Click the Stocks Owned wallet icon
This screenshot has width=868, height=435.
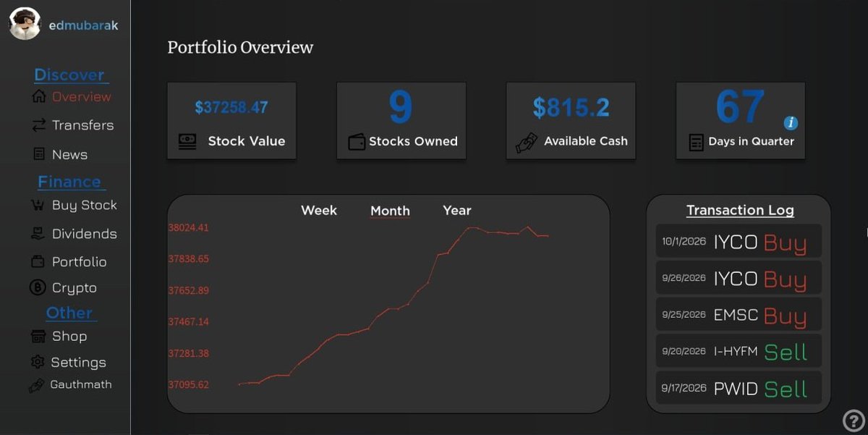point(357,142)
